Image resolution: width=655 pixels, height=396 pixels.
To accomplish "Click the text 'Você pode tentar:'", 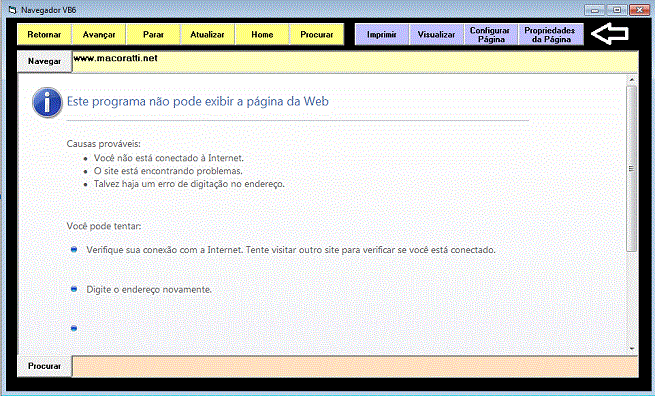I will [x=104, y=226].
